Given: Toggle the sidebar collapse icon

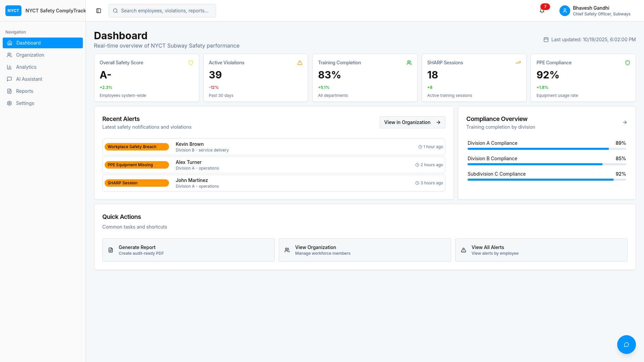Looking at the screenshot, I should (99, 11).
